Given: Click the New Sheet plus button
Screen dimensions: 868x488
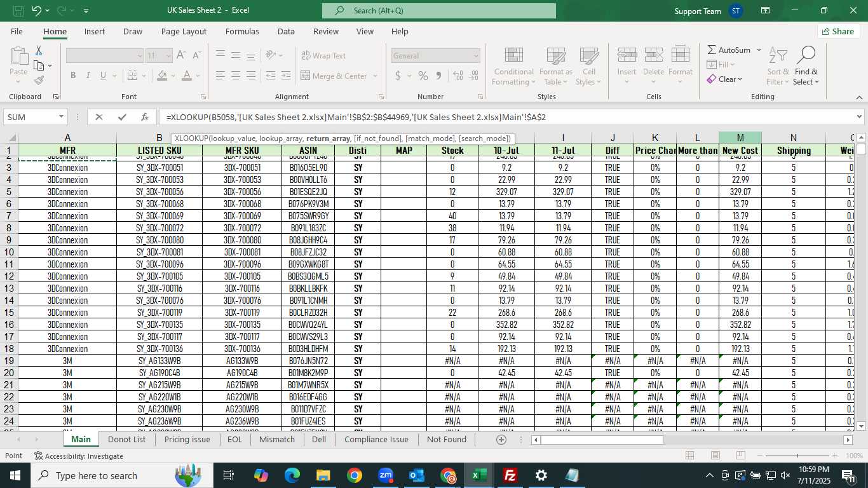Looking at the screenshot, I should [x=501, y=439].
